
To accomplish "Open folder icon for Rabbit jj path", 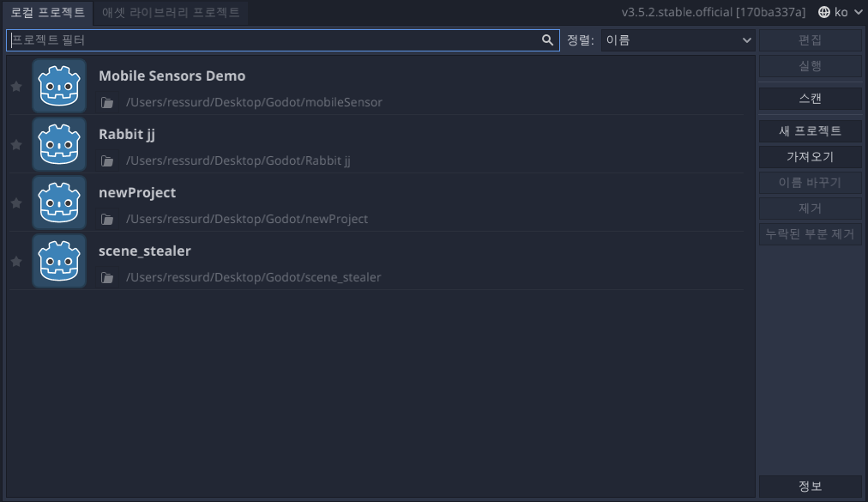I will click(107, 160).
